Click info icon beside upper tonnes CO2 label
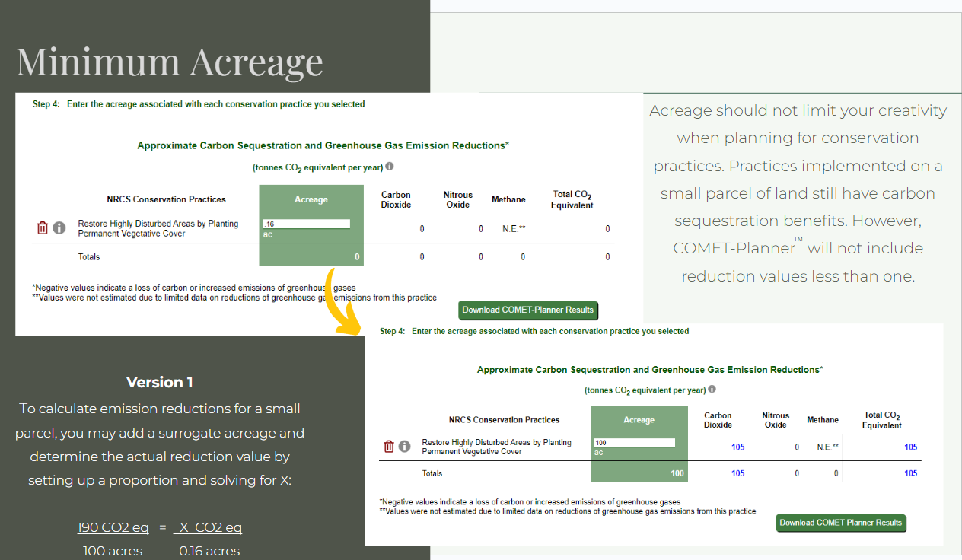Viewport: 962px width, 560px height. coord(389,166)
